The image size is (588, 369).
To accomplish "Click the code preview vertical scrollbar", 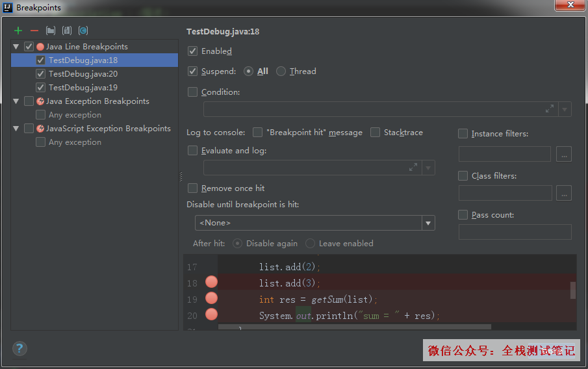I will (x=573, y=290).
